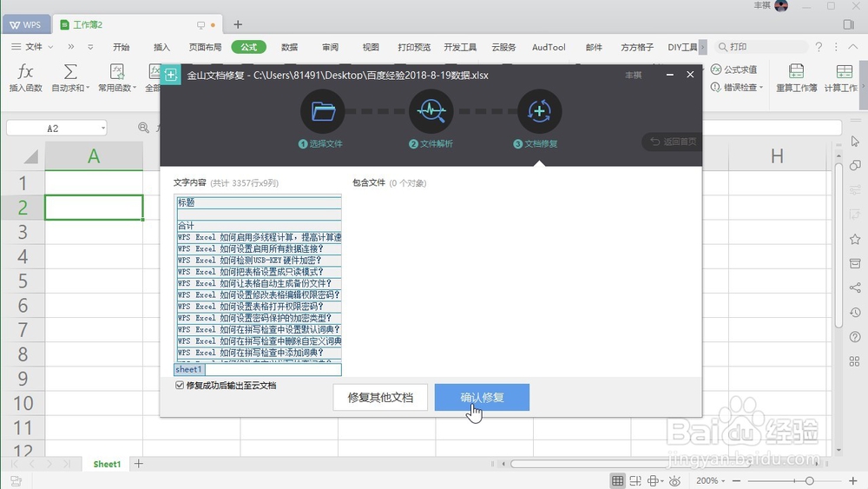Switch to the WPS home tab
Viewport: 868px width, 489px height.
coord(26,25)
